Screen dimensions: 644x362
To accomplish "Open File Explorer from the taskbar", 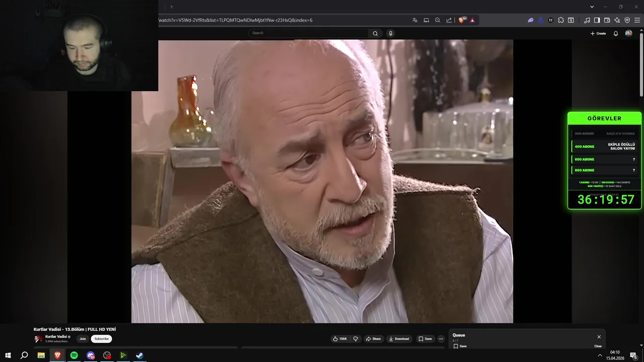I will pos(41,355).
